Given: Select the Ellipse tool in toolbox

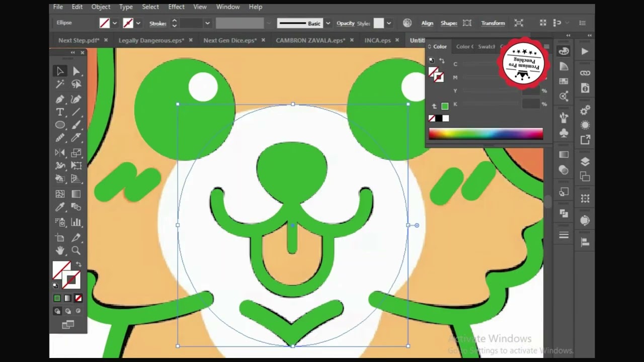Looking at the screenshot, I should [60, 125].
